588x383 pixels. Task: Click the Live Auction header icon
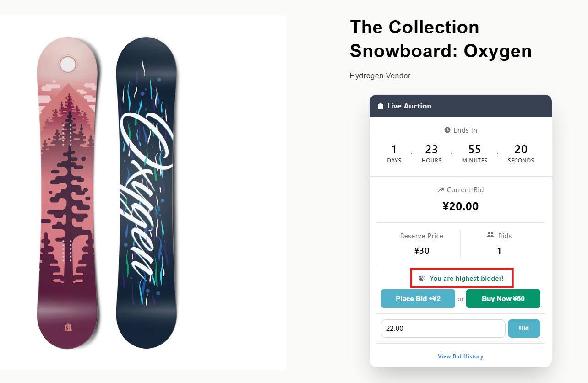(x=380, y=106)
